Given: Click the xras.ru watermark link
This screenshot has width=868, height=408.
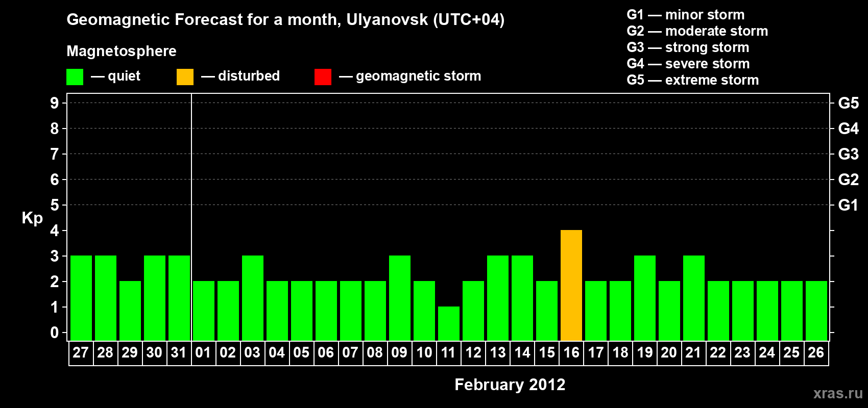Looking at the screenshot, I should tap(837, 393).
